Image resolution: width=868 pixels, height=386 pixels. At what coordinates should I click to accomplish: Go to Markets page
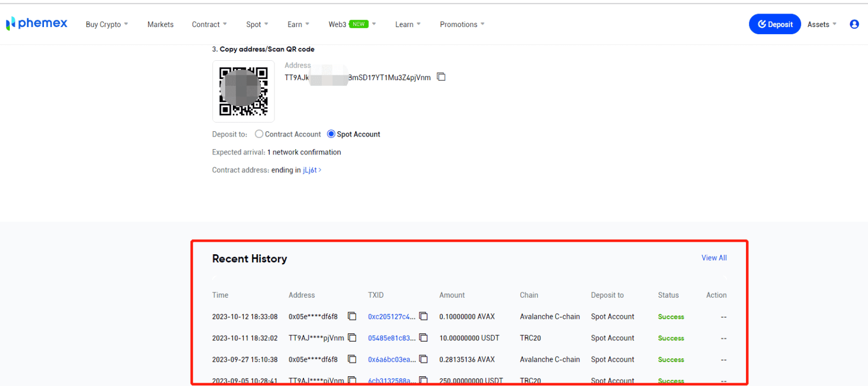(x=161, y=24)
